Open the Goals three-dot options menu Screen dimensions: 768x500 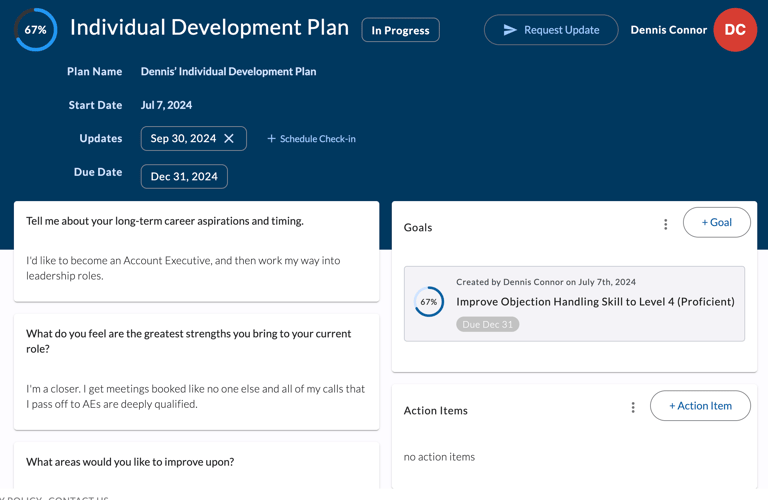point(666,225)
